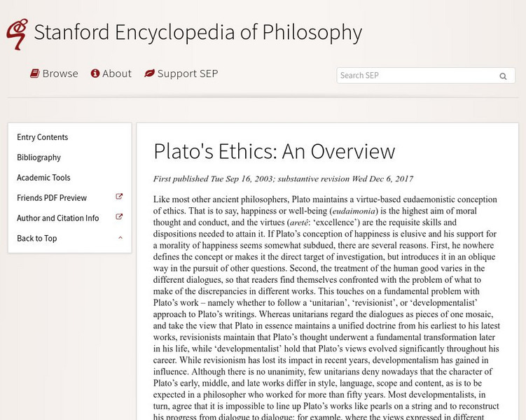
Task: Open Entry Contents in sidebar
Action: click(43, 137)
